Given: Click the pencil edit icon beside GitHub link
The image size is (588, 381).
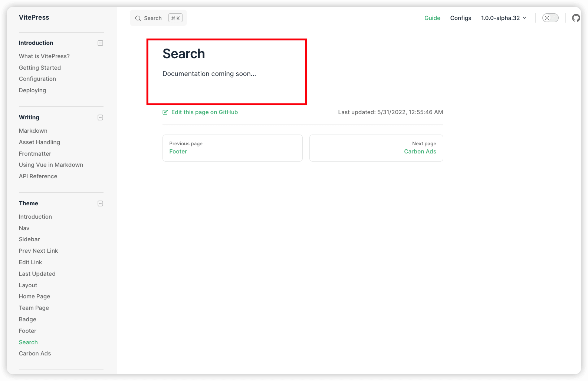Looking at the screenshot, I should pos(165,112).
